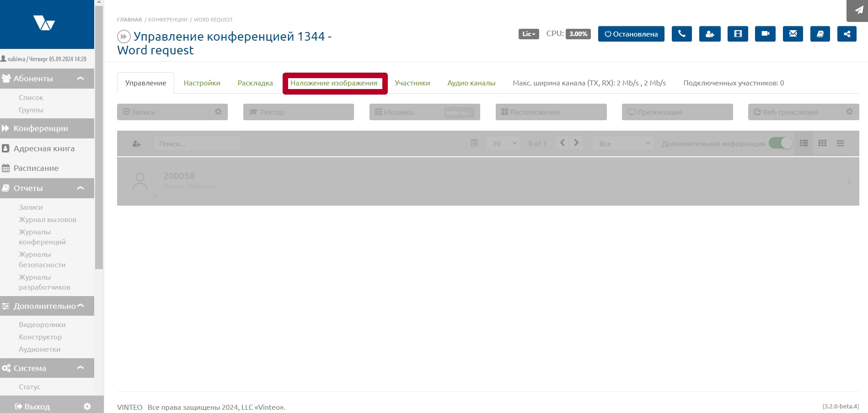Click the Лектор button

tap(298, 112)
